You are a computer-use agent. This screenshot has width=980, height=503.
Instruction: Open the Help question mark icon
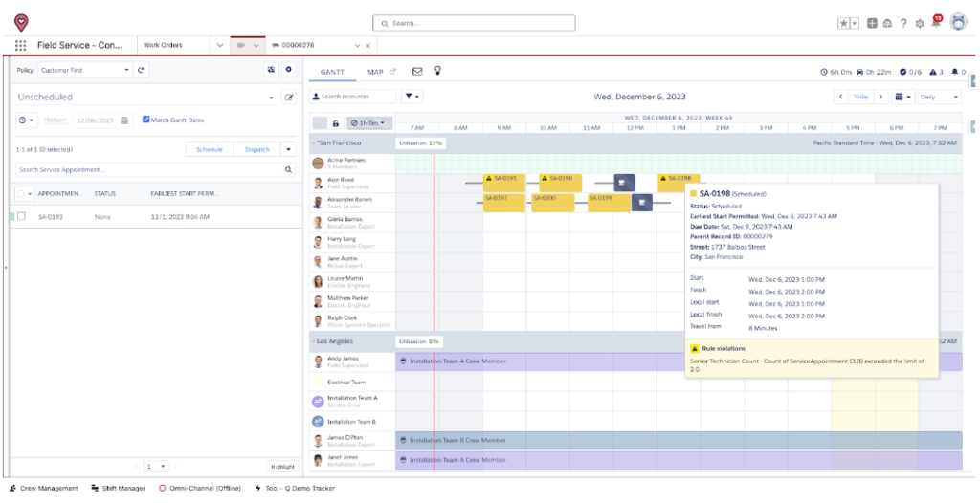coord(903,23)
